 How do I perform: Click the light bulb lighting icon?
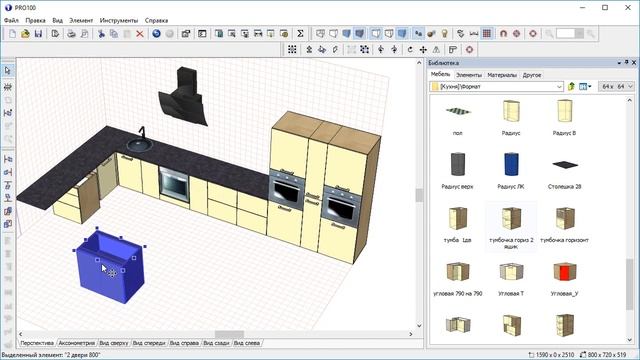click(x=444, y=34)
